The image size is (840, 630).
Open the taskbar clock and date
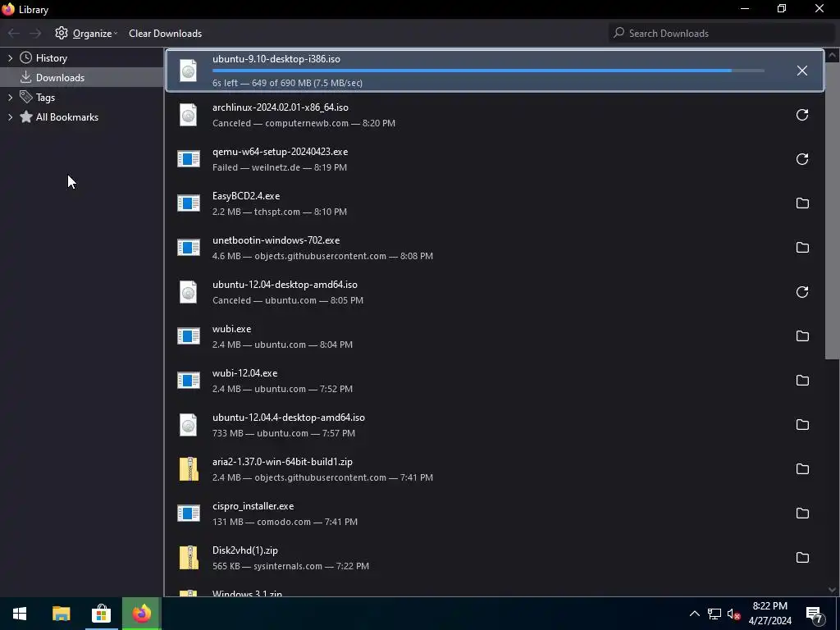pyautogui.click(x=769, y=614)
